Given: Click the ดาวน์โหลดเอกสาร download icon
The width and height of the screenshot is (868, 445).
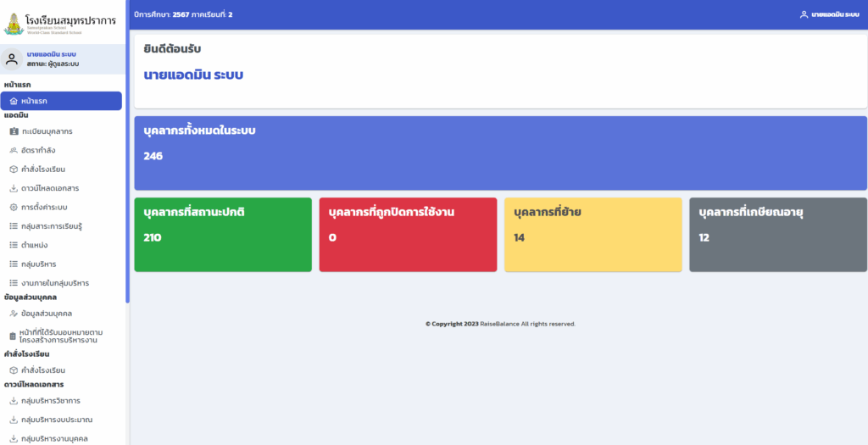Looking at the screenshot, I should click(14, 188).
